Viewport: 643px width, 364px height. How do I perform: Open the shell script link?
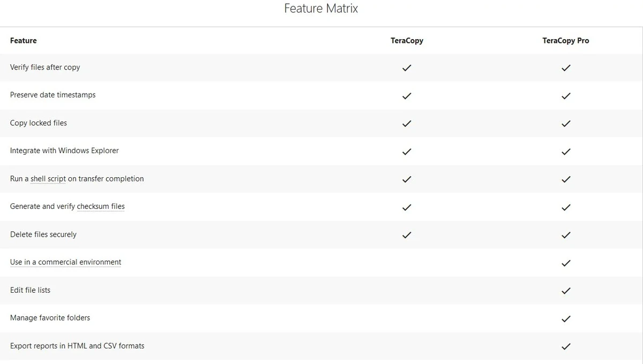pos(48,179)
